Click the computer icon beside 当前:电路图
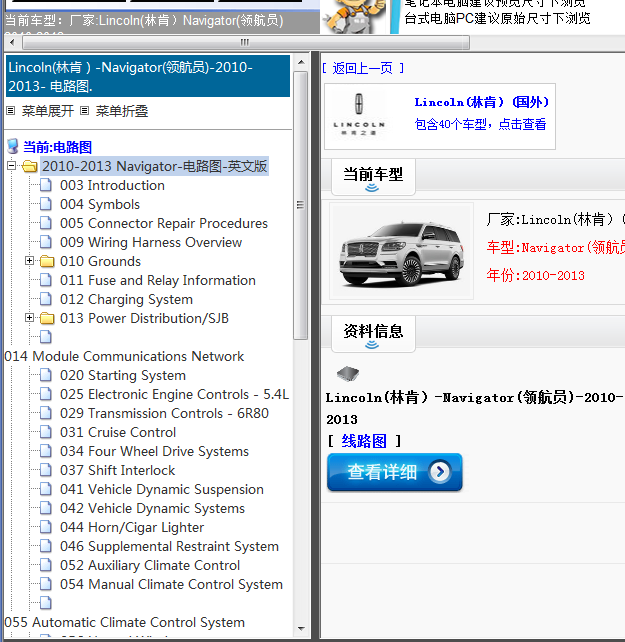625x642 pixels. (x=13, y=147)
